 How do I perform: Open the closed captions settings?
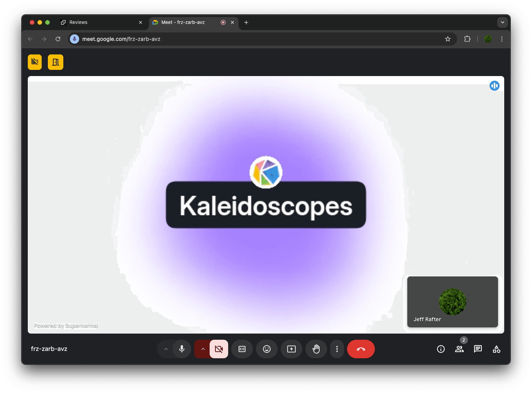point(242,349)
